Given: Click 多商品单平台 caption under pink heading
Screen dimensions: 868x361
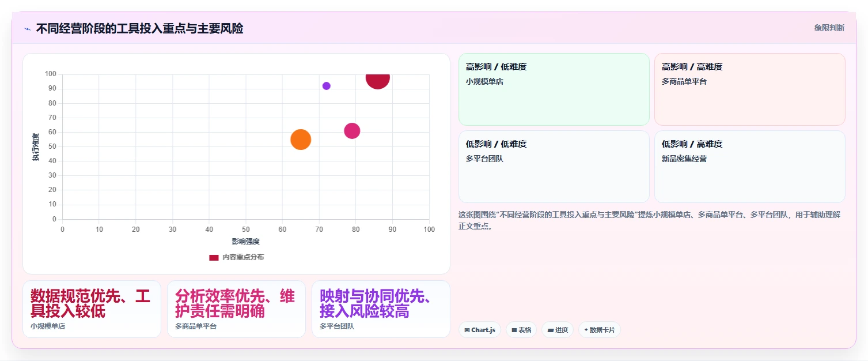Looking at the screenshot, I should point(196,326).
